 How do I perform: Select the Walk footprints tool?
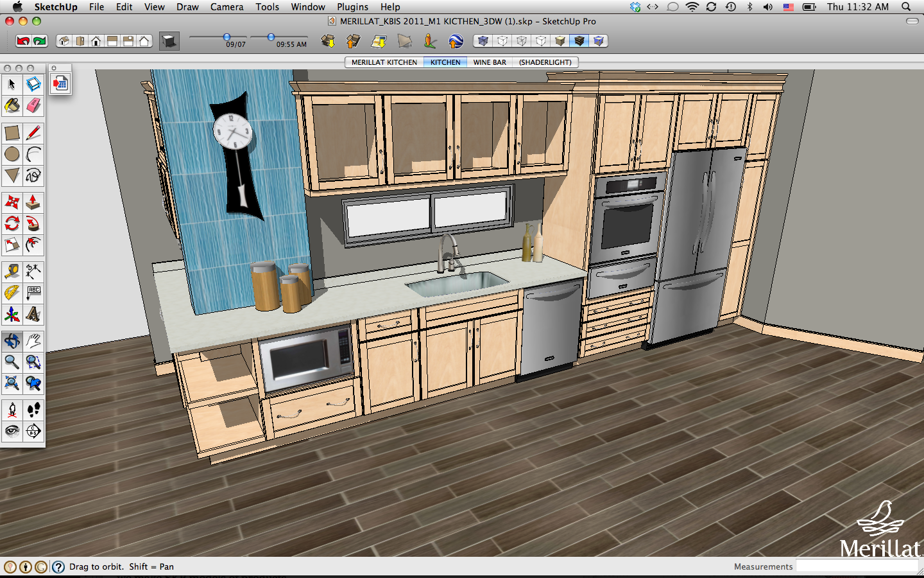point(33,410)
